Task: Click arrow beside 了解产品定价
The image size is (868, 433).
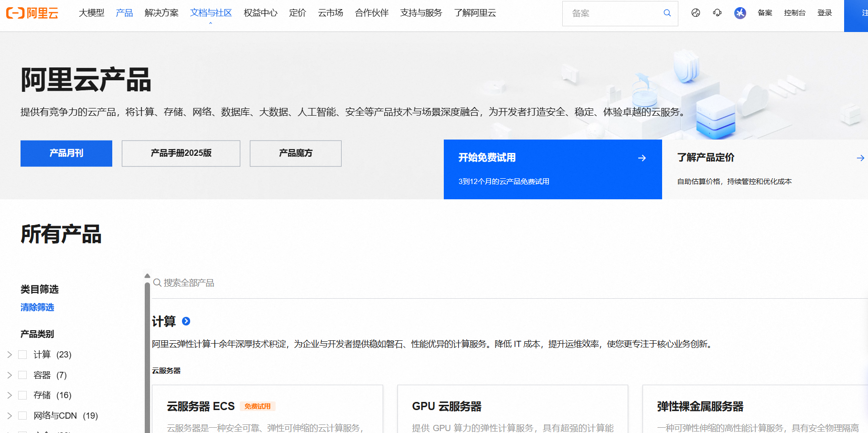Action: point(860,158)
